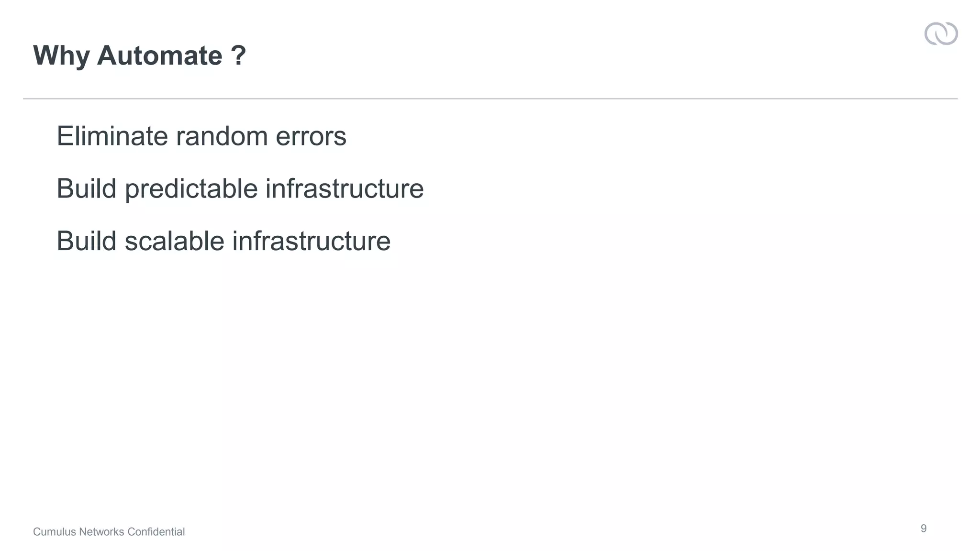Click the word "Automate" in the heading
The width and height of the screenshot is (980, 551).
[159, 55]
